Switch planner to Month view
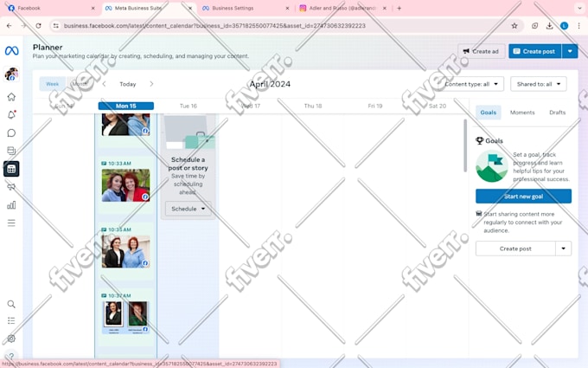Viewport: 588px width, 368px height. (x=80, y=84)
